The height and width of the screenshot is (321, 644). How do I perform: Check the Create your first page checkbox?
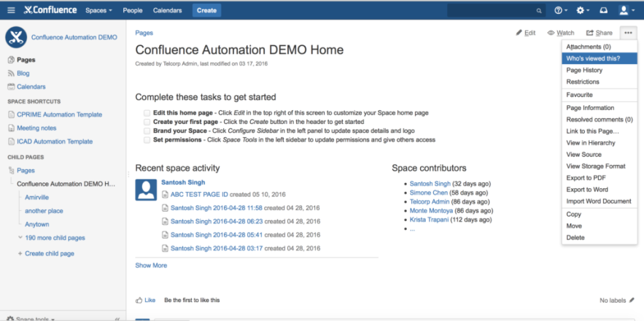(147, 122)
